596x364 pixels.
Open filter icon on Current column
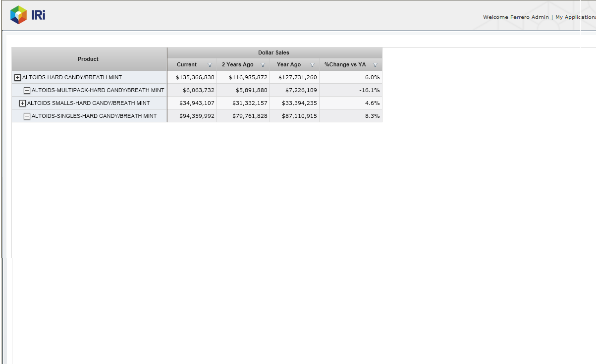click(210, 65)
